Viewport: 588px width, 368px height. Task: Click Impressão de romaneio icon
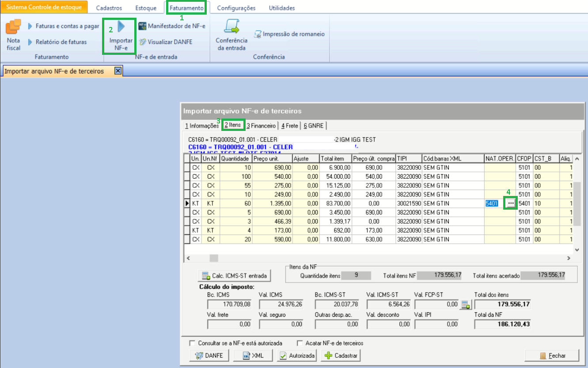(x=258, y=34)
